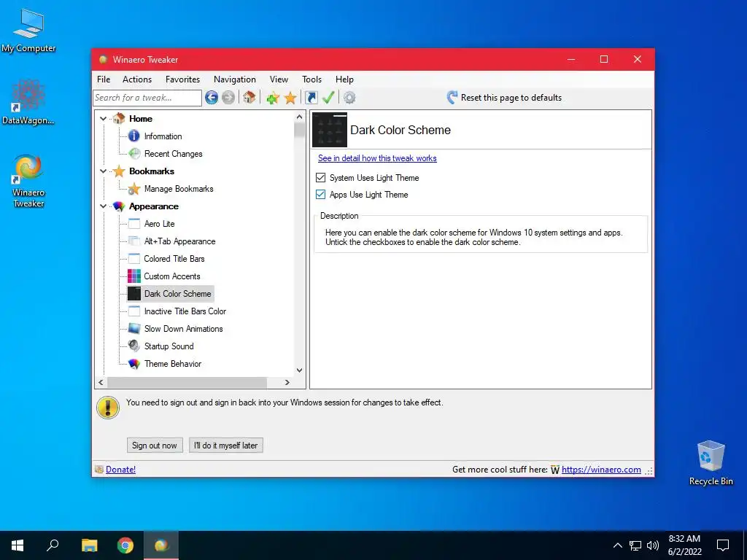
Task: Select the Home tree item label
Action: coord(141,119)
